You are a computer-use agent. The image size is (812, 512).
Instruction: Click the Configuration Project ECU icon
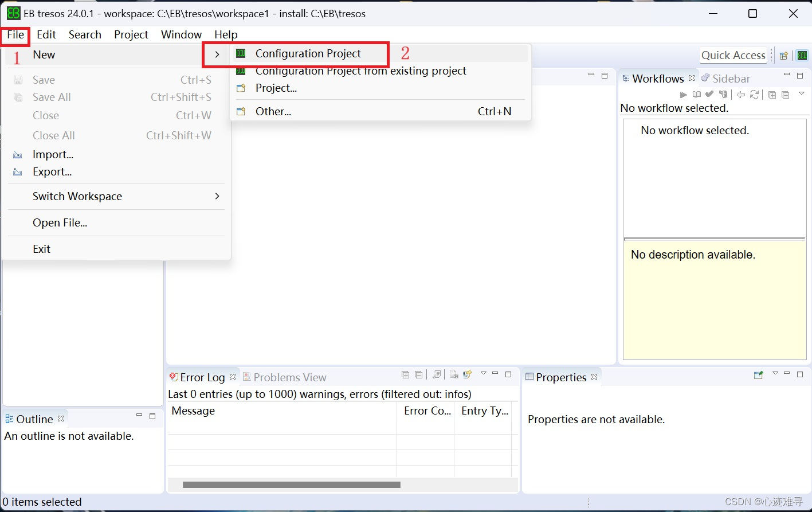click(x=241, y=53)
